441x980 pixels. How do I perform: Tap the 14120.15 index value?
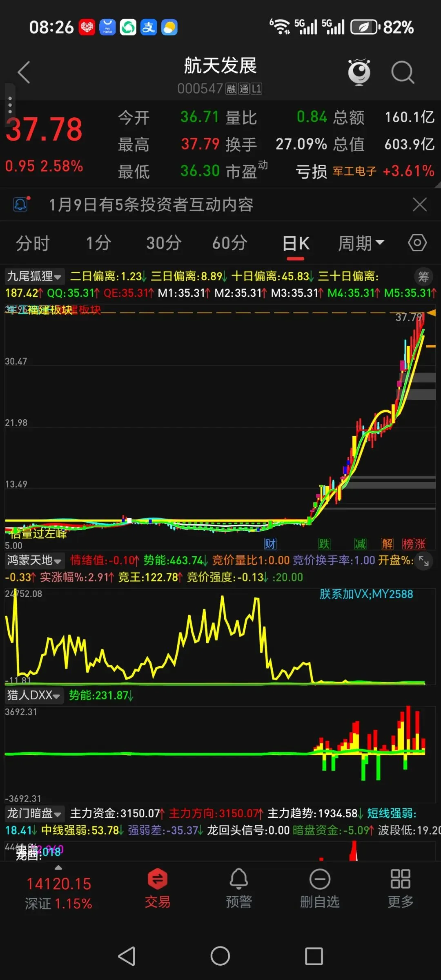59,884
